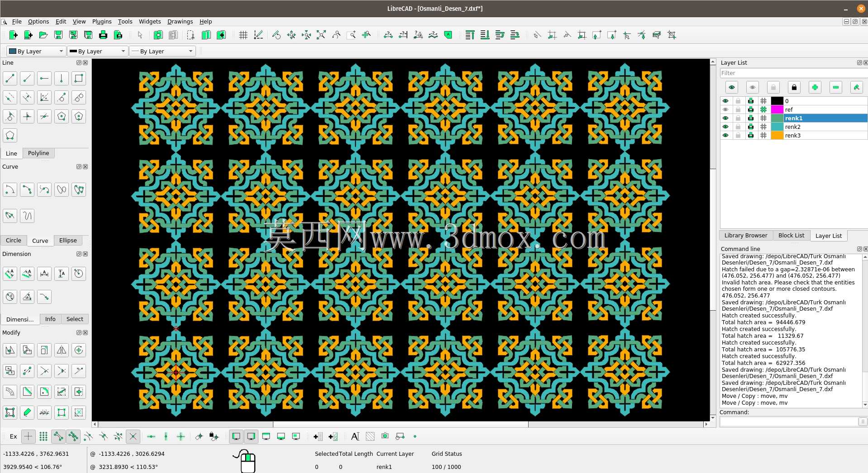Screen dimensions: 868x473
Task: Switch to the Polyline tab
Action: (38, 153)
